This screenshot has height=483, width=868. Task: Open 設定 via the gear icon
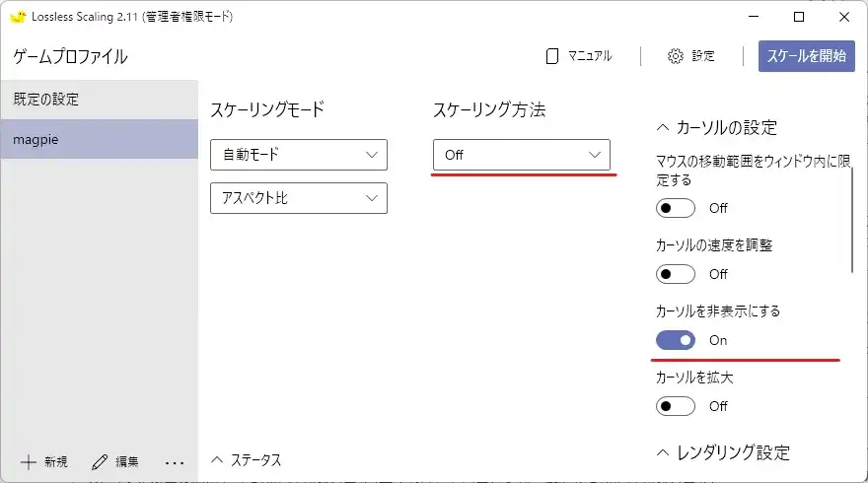[676, 56]
